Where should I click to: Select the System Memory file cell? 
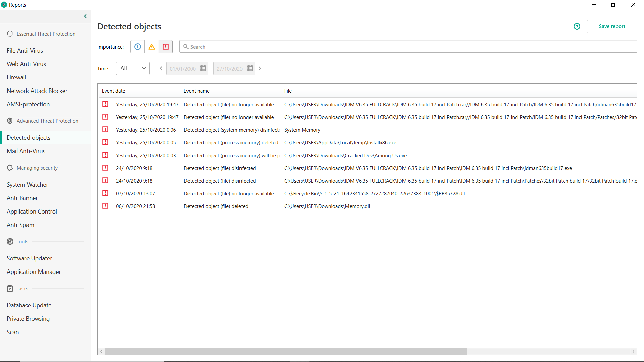tap(302, 130)
